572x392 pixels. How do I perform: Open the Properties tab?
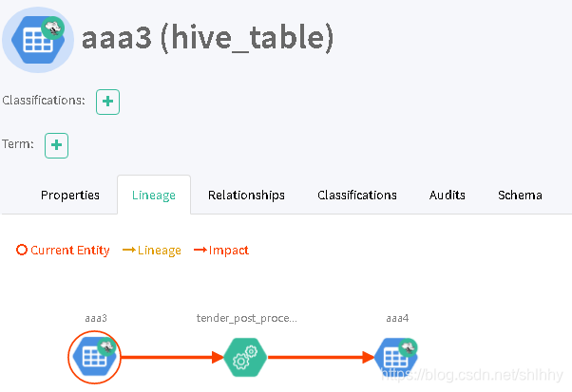70,196
